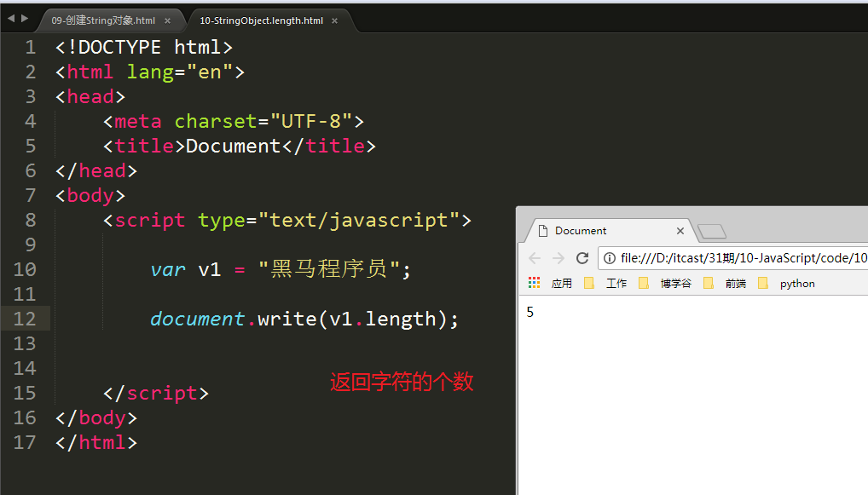Click the length property on line 12
This screenshot has height=495, width=868.
[400, 319]
